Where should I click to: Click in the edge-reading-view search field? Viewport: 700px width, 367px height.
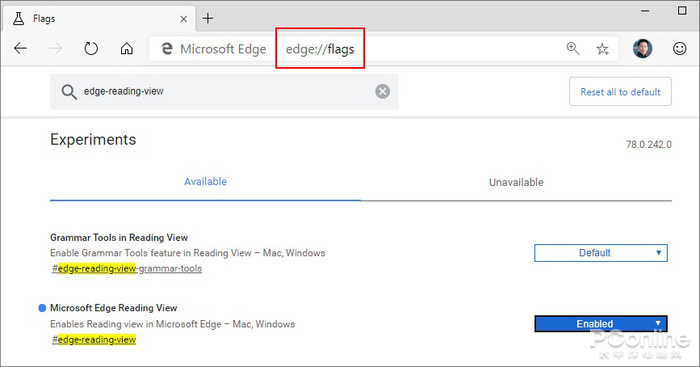point(224,92)
